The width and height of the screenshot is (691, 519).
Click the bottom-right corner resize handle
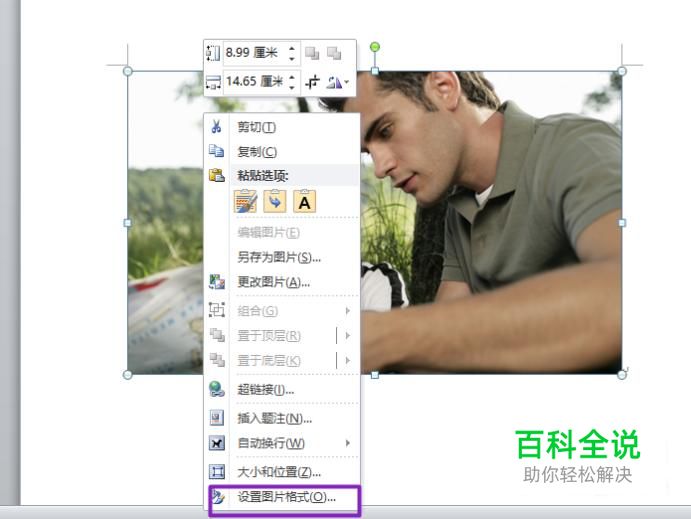(622, 375)
